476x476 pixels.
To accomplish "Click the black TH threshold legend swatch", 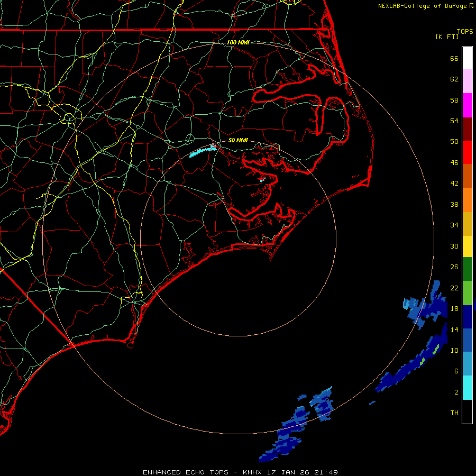I will coord(467,411).
